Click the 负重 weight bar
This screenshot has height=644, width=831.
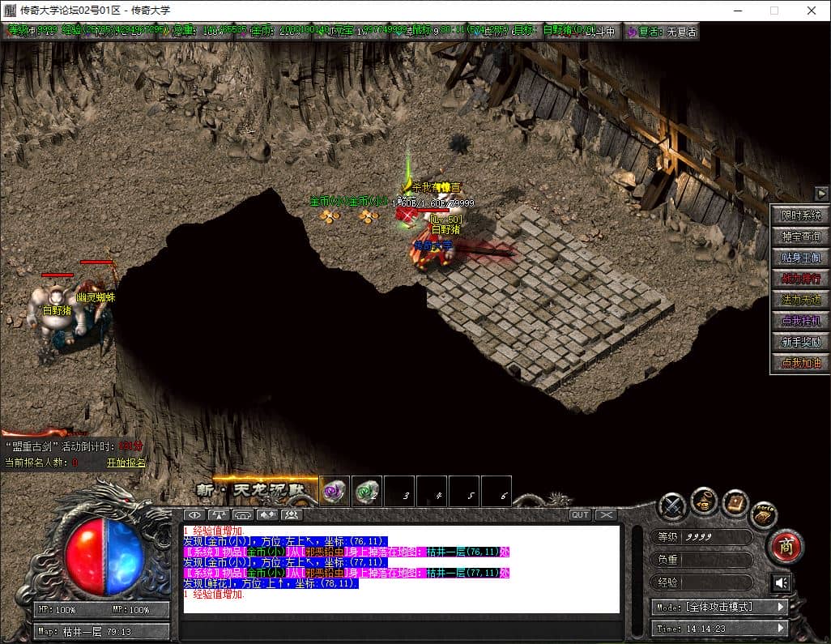click(701, 560)
